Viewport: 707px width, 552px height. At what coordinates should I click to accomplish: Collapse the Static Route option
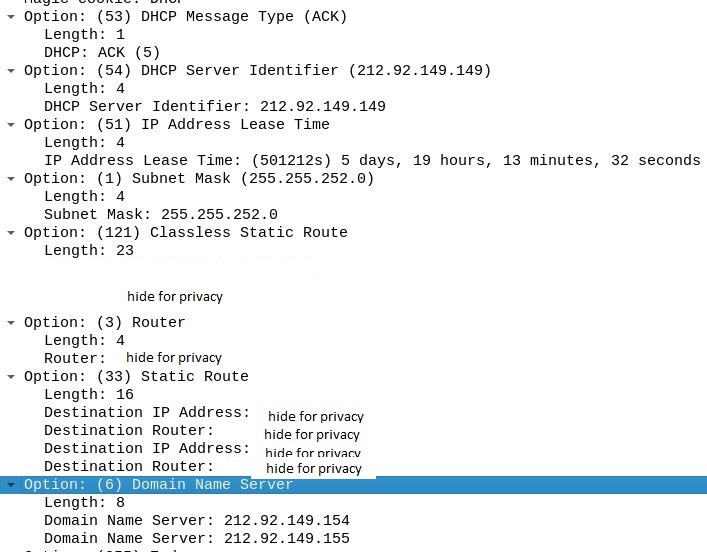[10, 377]
